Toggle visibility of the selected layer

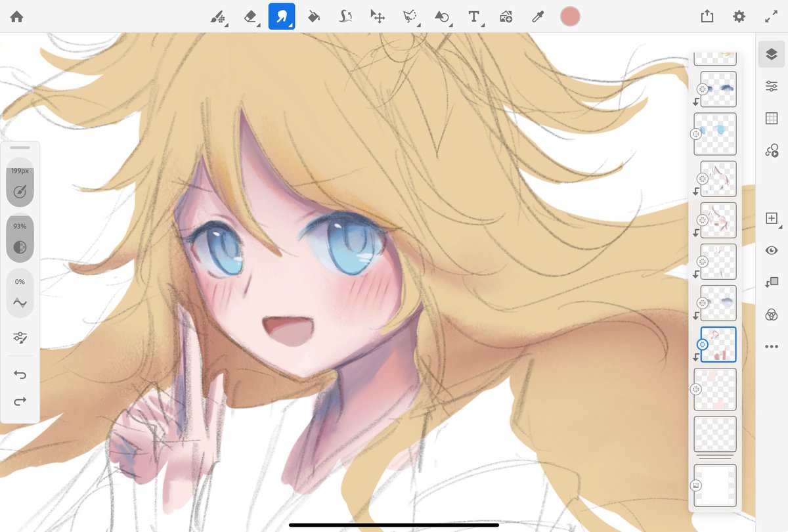click(x=772, y=250)
